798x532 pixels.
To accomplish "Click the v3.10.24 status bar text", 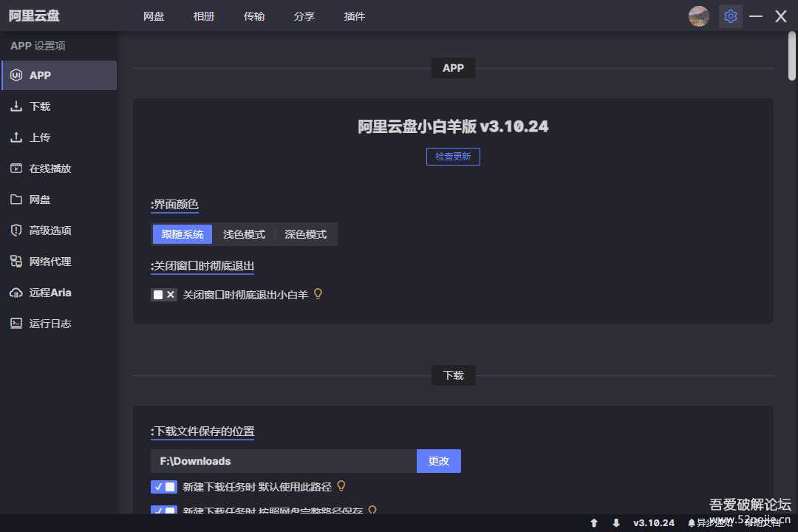I will (x=653, y=523).
